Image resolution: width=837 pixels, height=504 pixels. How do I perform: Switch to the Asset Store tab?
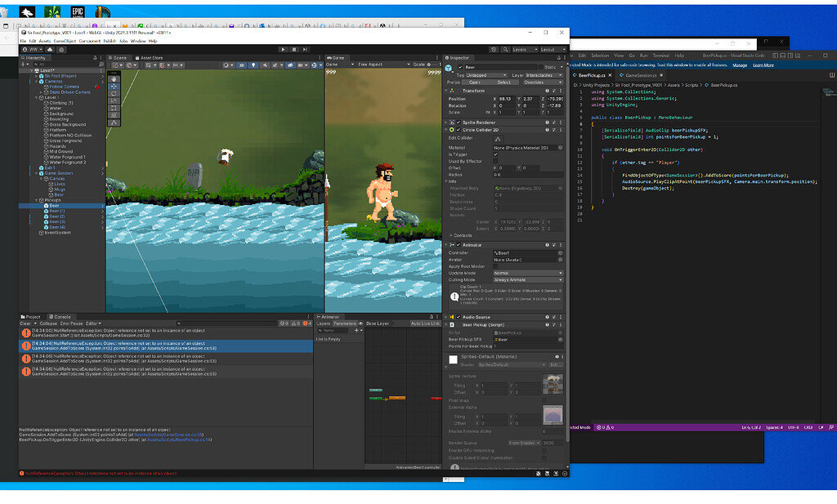coord(152,58)
